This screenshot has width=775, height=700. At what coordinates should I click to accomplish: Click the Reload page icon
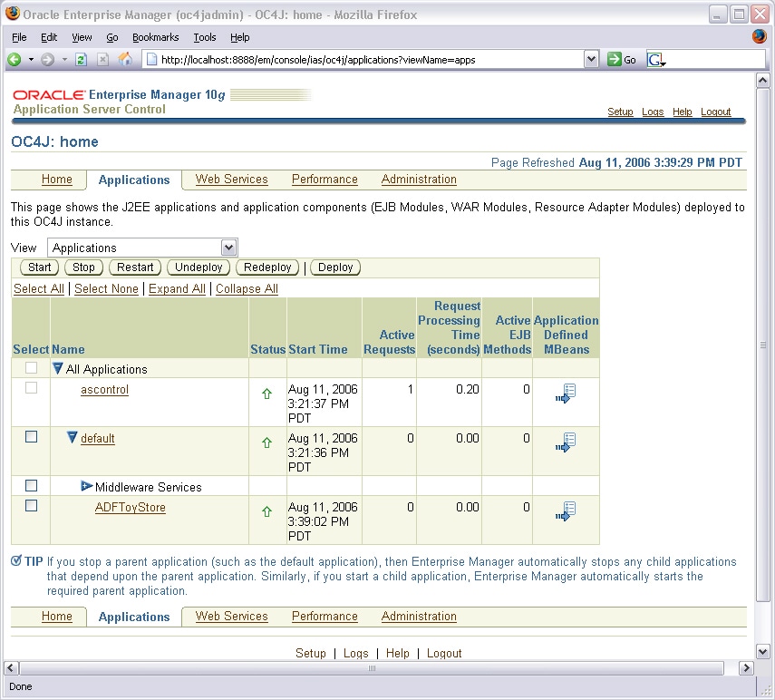pos(81,60)
